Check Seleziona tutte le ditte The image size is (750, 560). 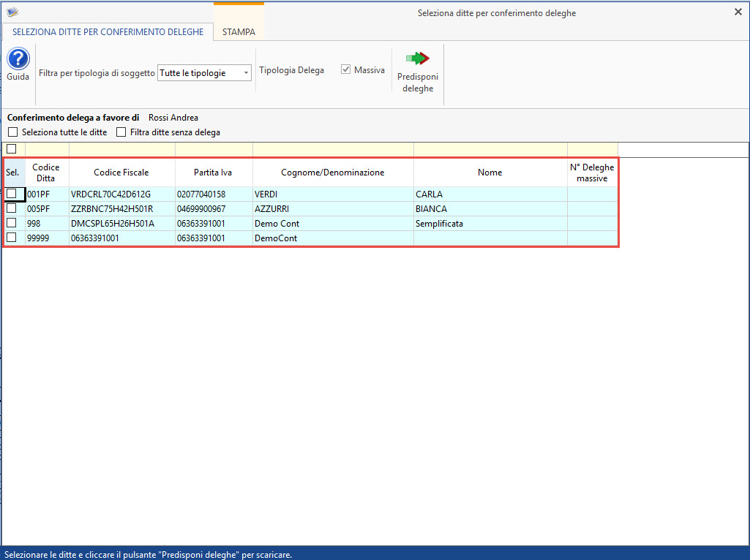tap(13, 132)
